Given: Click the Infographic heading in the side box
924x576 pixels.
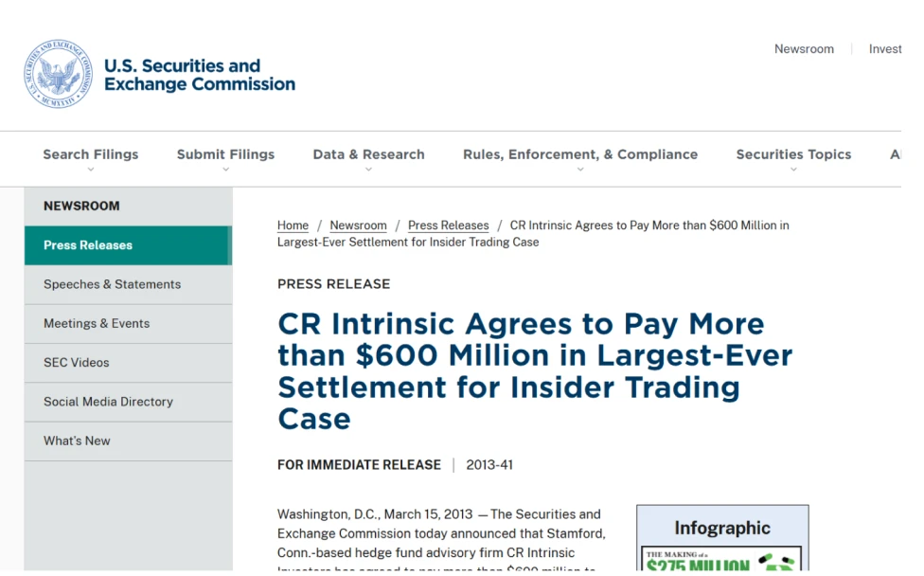Looking at the screenshot, I should point(721,528).
